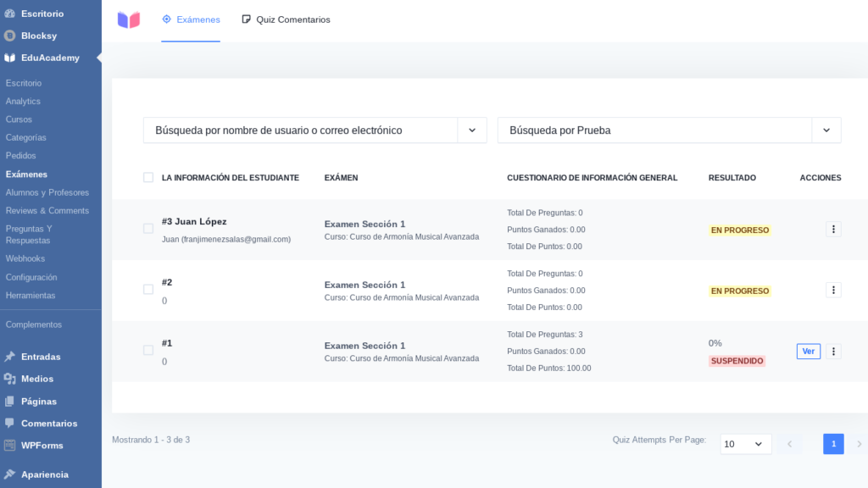868x488 pixels.
Task: Click 'Total De Preguntas: 3' text
Action: [545, 334]
